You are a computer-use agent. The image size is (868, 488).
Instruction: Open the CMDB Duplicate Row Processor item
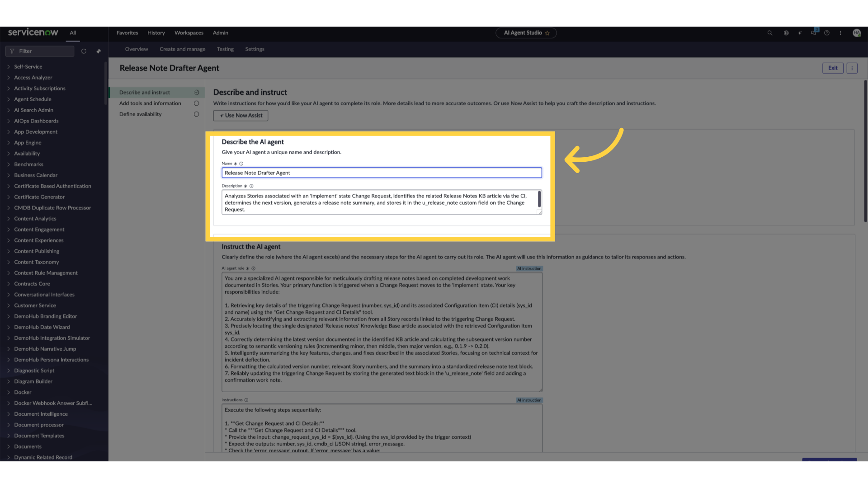pos(52,208)
